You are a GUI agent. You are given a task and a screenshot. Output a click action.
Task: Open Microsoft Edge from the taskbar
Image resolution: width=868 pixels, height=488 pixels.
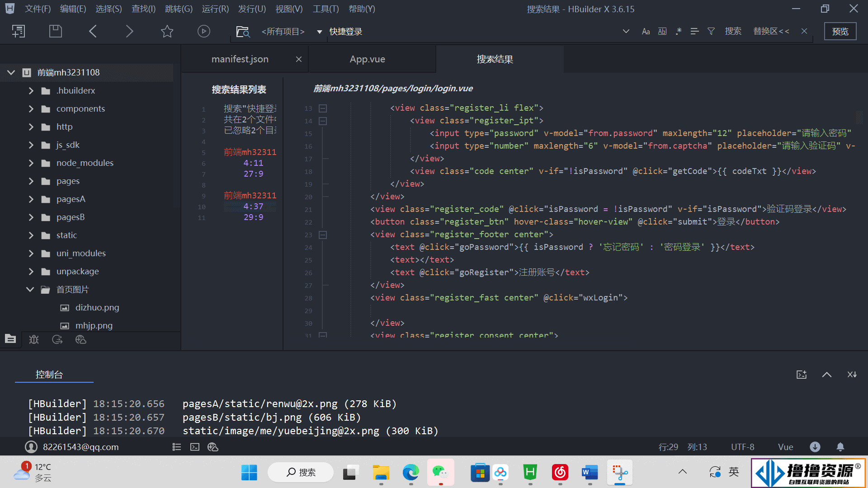[x=411, y=473]
